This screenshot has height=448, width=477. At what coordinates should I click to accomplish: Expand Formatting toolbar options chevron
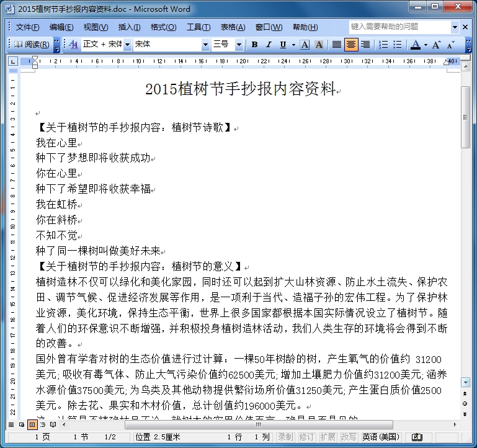click(x=468, y=45)
